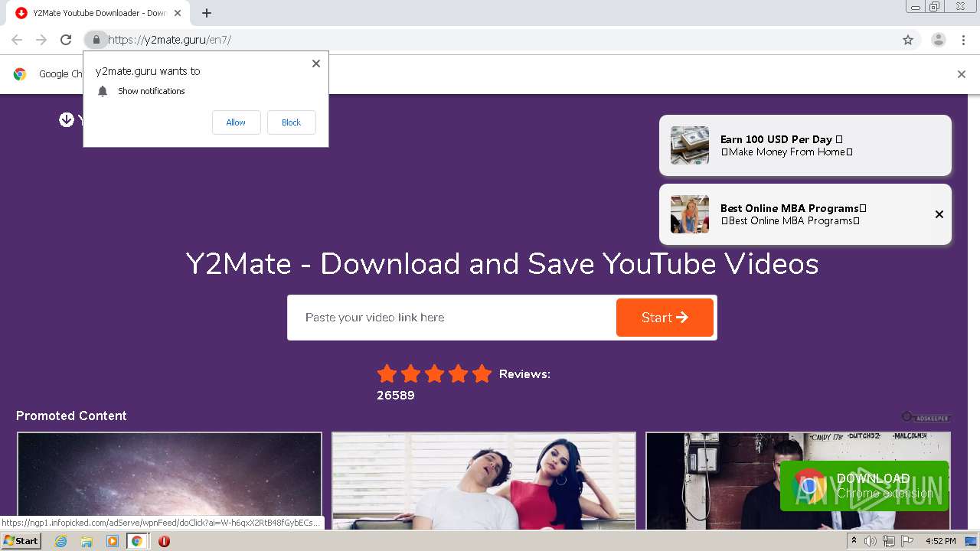Click the taskbar clock 4:52 PM
Viewport: 980px width, 551px height.
click(x=941, y=541)
